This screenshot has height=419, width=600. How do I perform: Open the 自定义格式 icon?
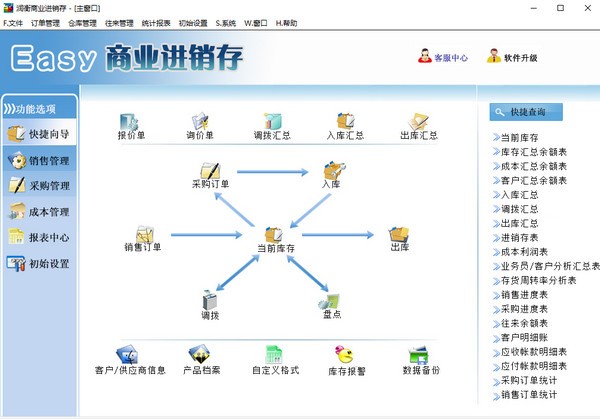click(276, 360)
